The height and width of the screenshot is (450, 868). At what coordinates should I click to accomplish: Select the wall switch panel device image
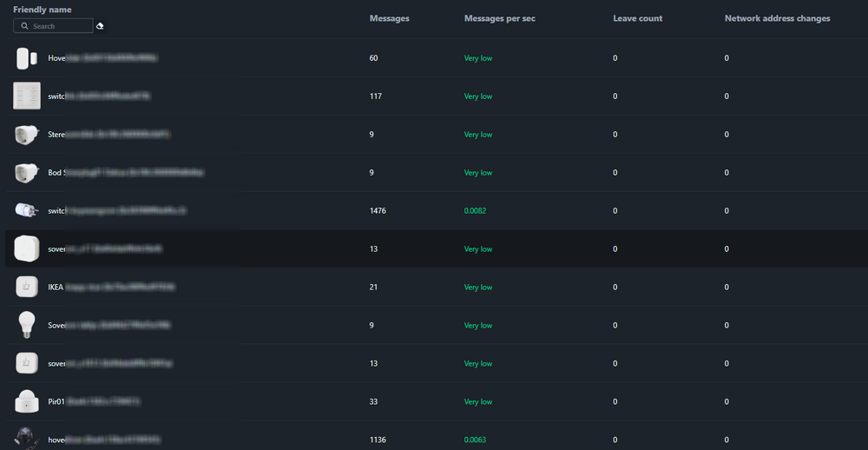(26, 96)
